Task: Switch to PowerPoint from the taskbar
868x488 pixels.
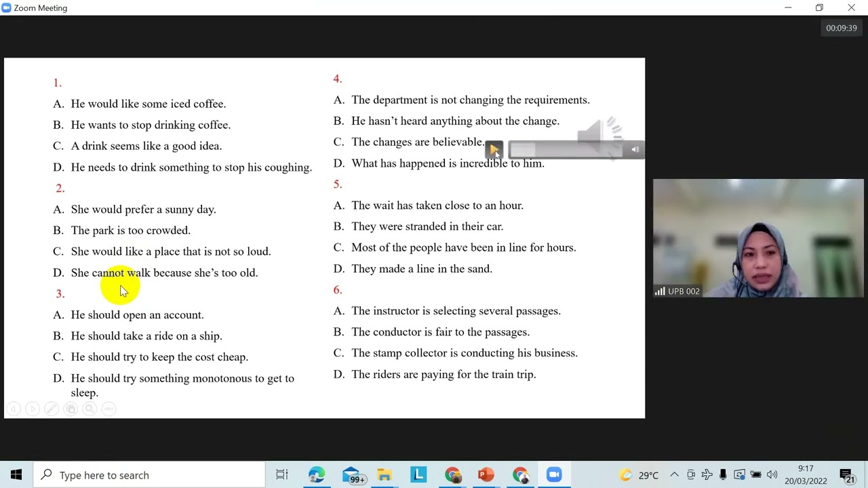Action: tap(486, 475)
